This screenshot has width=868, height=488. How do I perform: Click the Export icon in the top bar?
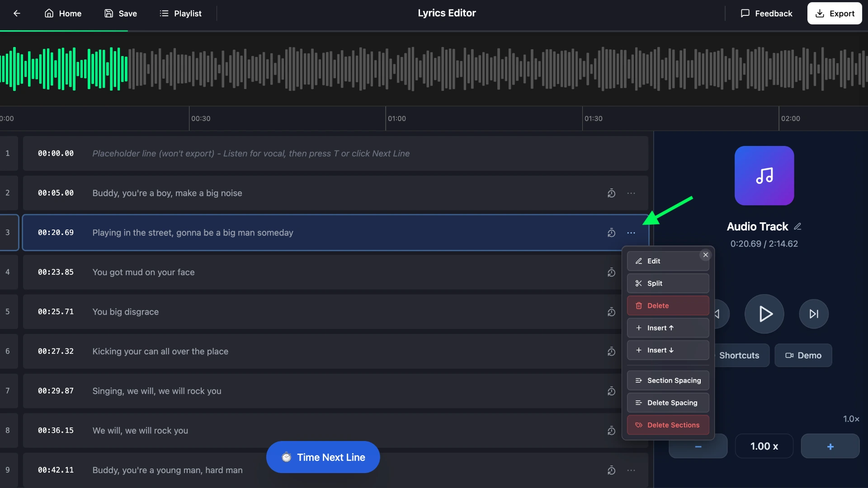[820, 13]
